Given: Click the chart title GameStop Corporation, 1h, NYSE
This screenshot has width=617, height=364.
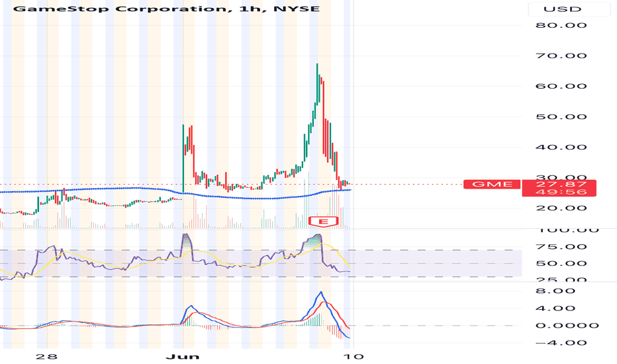Looking at the screenshot, I should coord(166,9).
